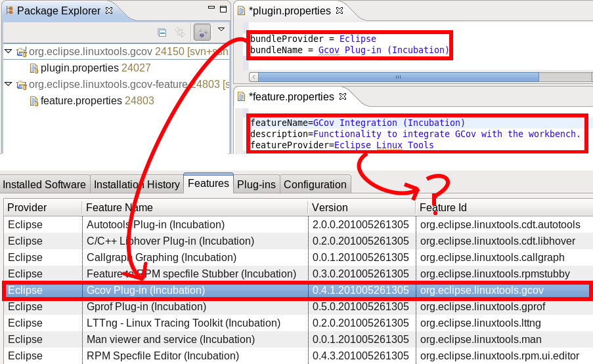The height and width of the screenshot is (364, 593).
Task: Click file icon on *feature.properties tab
Action: (x=241, y=97)
